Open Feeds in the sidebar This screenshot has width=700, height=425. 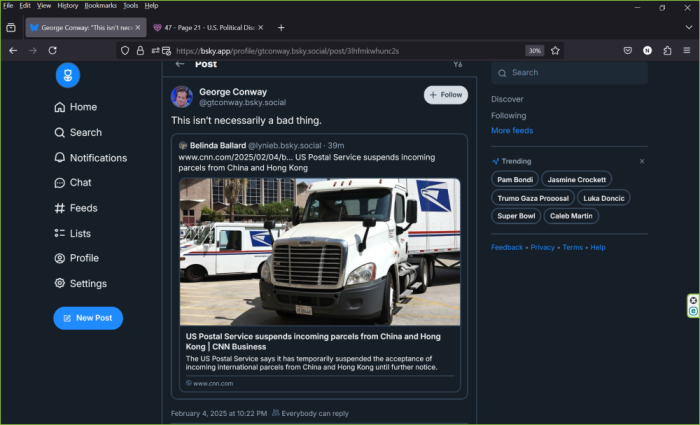[x=75, y=208]
